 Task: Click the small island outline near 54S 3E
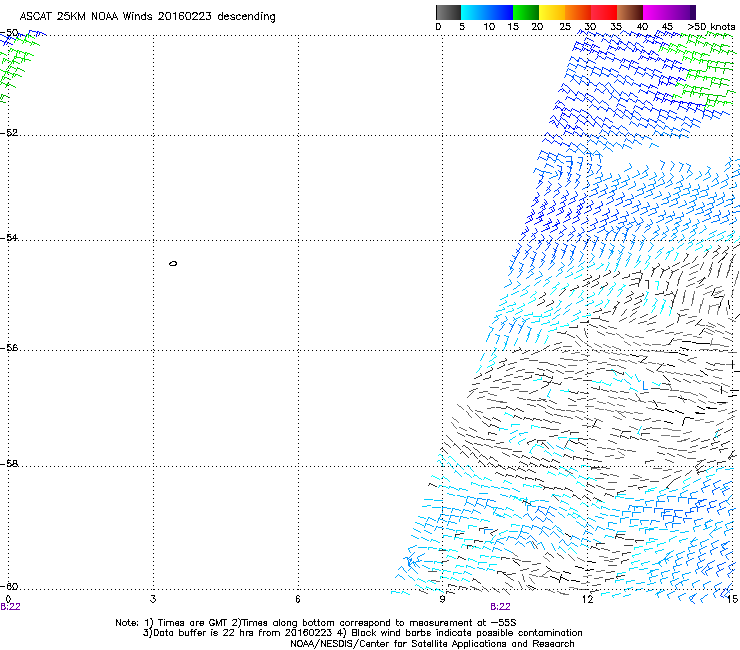(x=173, y=263)
